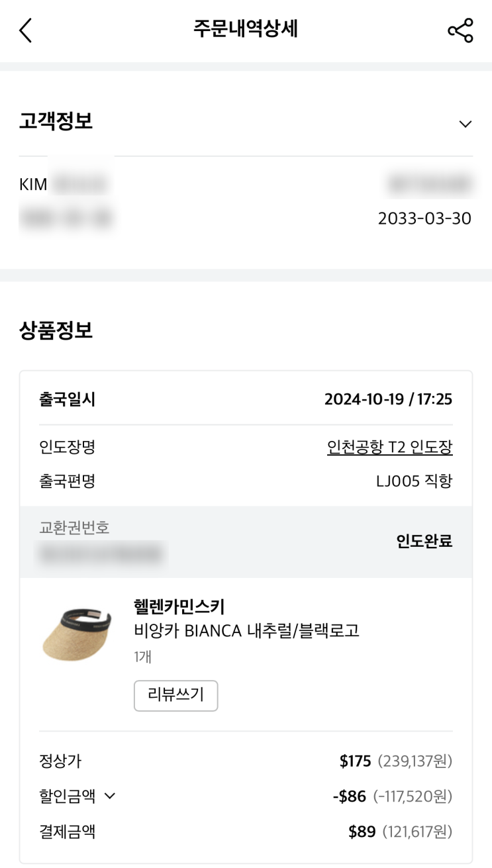The width and height of the screenshot is (492, 868).
Task: Collapse the 고객정보 section chevron
Action: (x=466, y=124)
